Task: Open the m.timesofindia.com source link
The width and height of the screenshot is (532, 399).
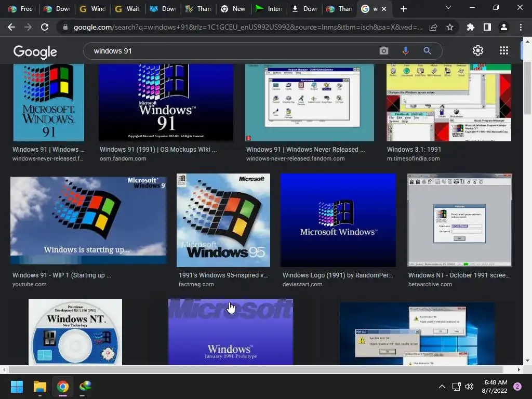Action: [x=413, y=158]
